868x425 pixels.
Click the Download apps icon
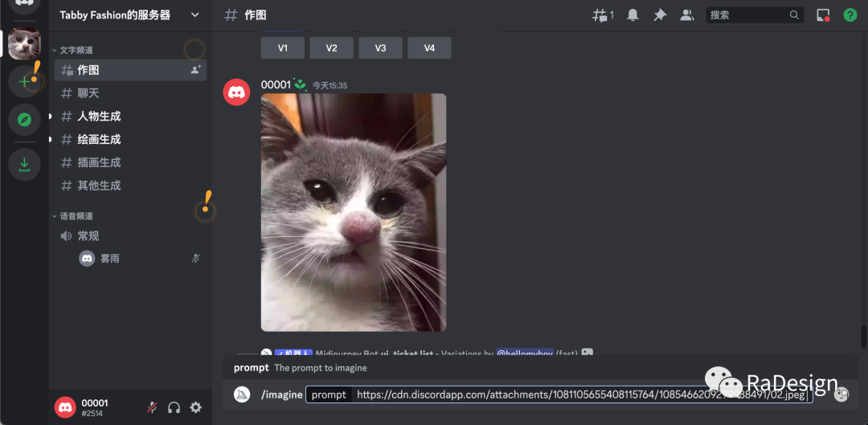[x=24, y=165]
